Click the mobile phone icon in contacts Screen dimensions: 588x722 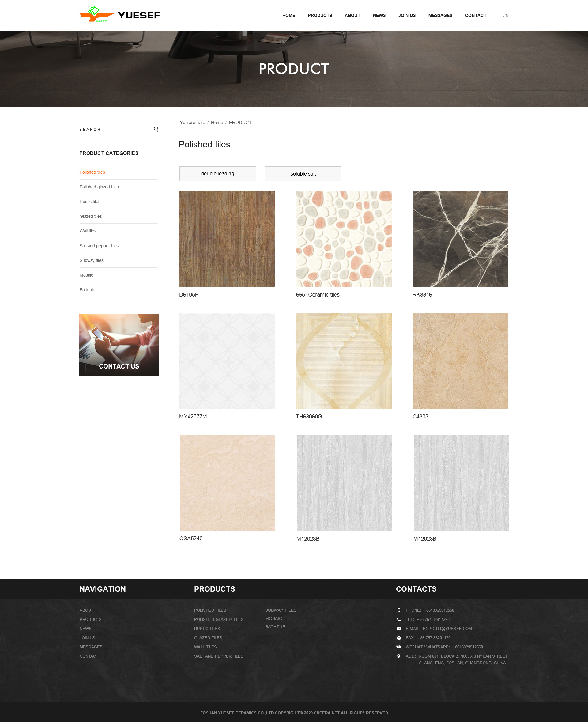[399, 610]
